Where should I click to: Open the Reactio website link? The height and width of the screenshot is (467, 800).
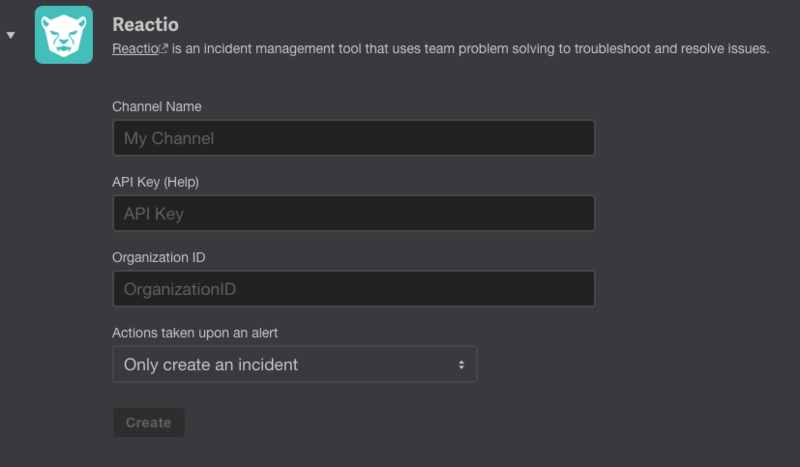pyautogui.click(x=135, y=48)
